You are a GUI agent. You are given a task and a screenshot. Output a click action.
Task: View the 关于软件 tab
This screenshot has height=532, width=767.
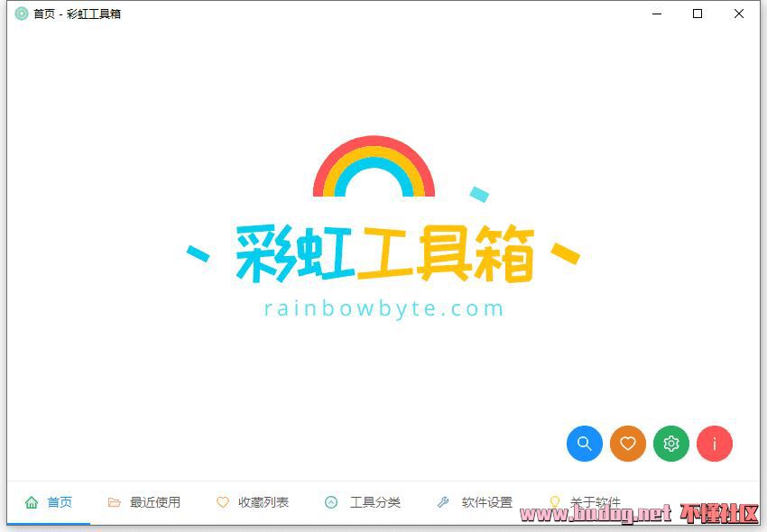click(585, 502)
